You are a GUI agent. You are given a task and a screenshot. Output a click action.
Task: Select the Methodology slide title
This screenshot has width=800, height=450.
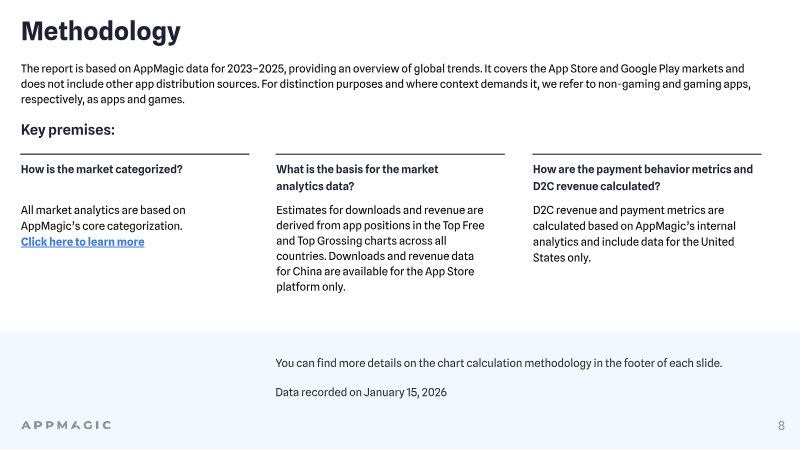click(x=101, y=31)
